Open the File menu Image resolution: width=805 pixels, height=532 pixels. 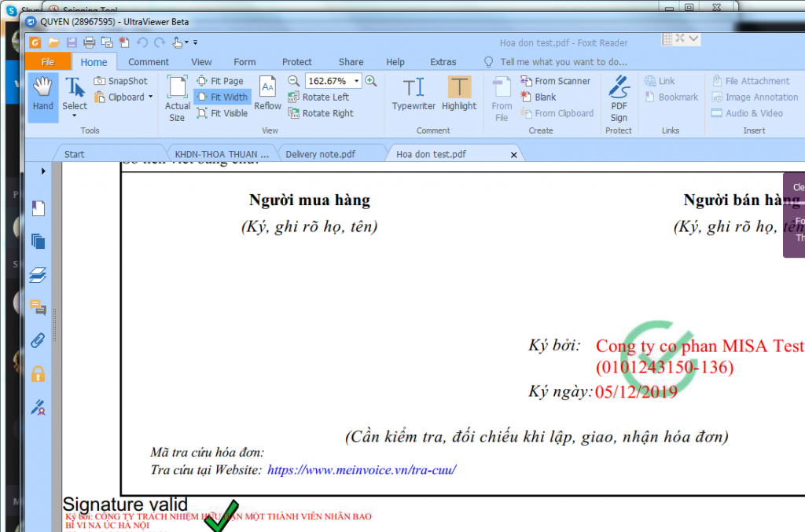pos(48,61)
